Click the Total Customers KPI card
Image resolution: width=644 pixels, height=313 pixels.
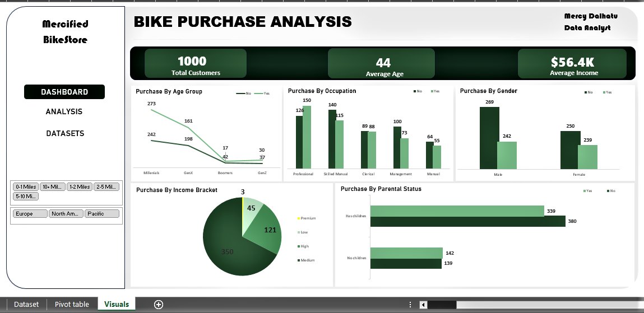(196, 63)
